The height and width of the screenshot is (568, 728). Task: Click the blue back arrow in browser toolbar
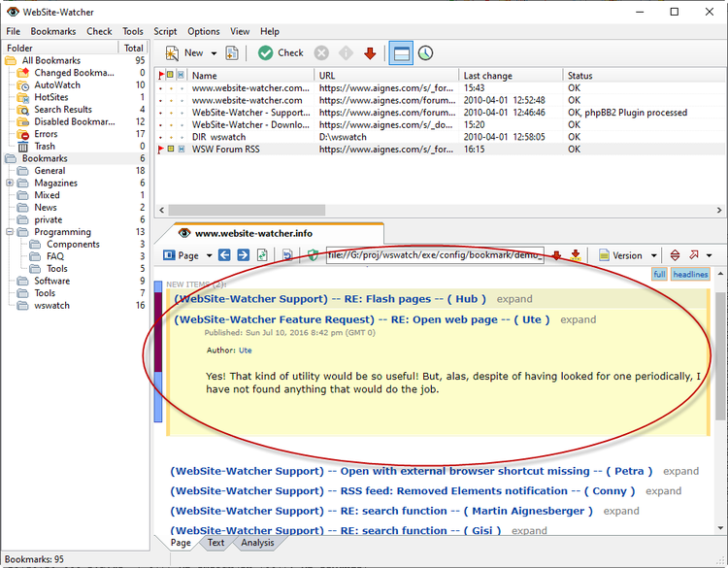click(x=224, y=255)
